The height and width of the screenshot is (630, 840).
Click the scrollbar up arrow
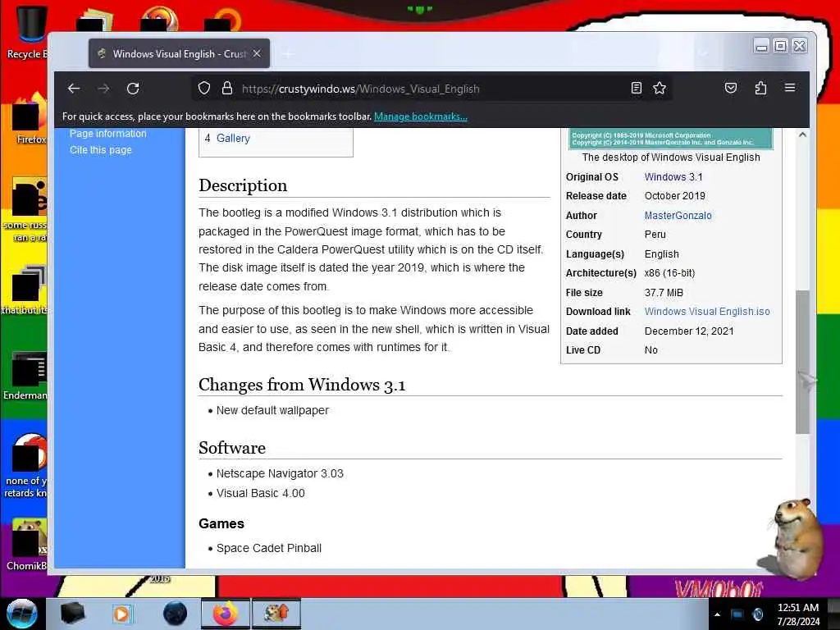point(802,135)
